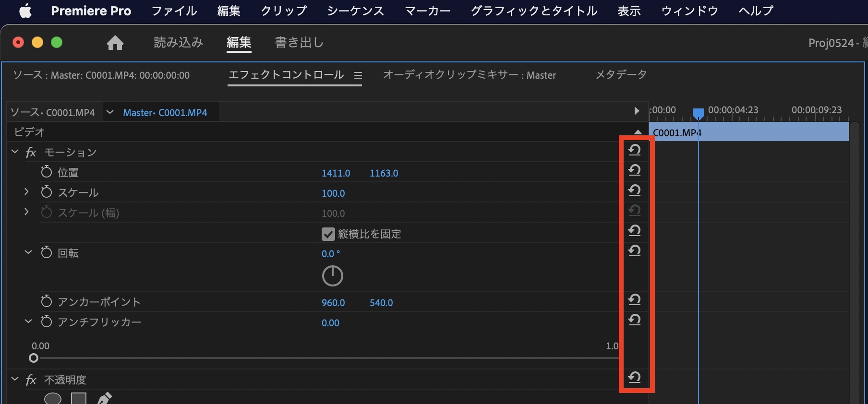Reset the モーション effect
The height and width of the screenshot is (404, 868).
pyautogui.click(x=635, y=150)
